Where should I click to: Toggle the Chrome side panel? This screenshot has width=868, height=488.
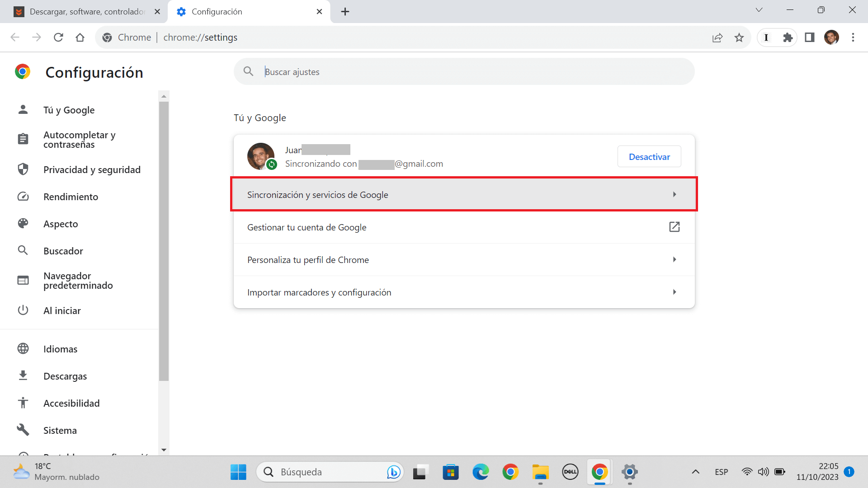coord(810,38)
